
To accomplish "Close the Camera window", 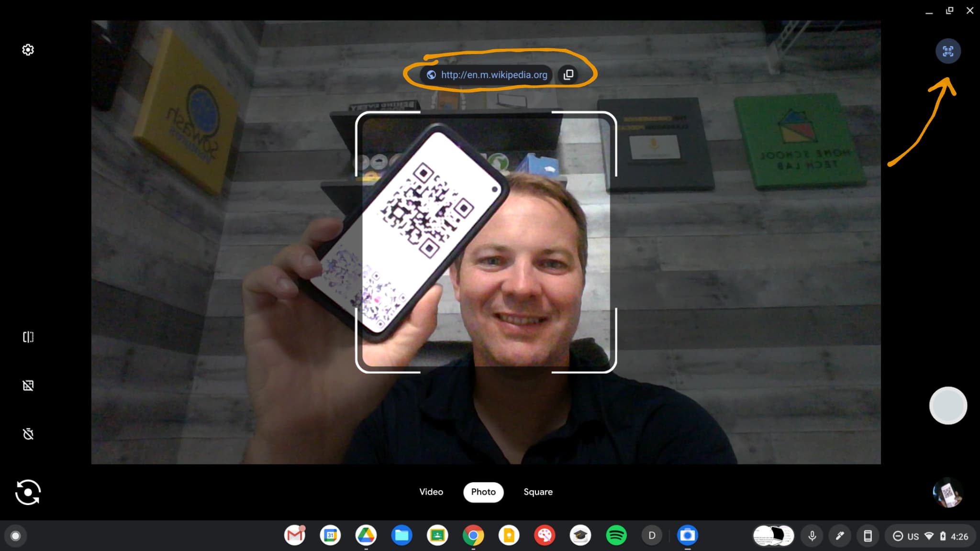I will [x=970, y=11].
